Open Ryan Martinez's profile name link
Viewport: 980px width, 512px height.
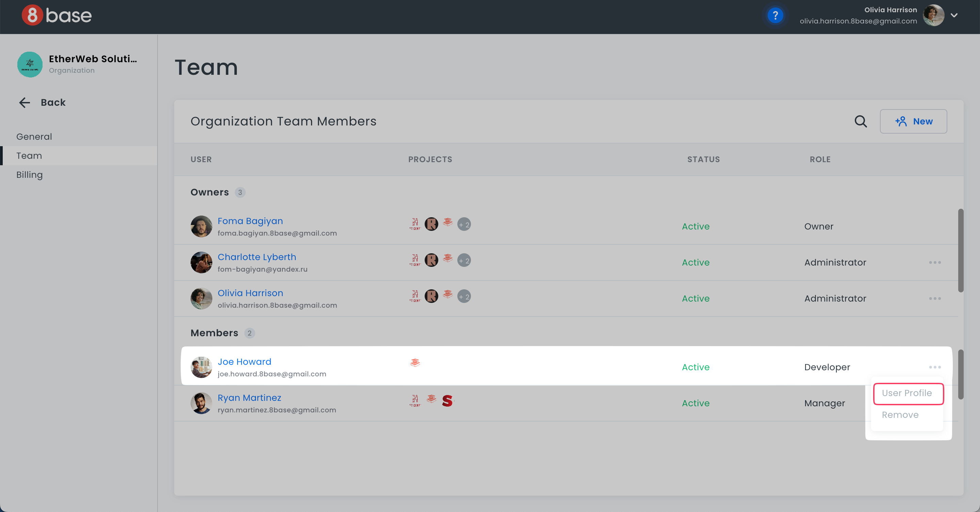click(x=249, y=397)
